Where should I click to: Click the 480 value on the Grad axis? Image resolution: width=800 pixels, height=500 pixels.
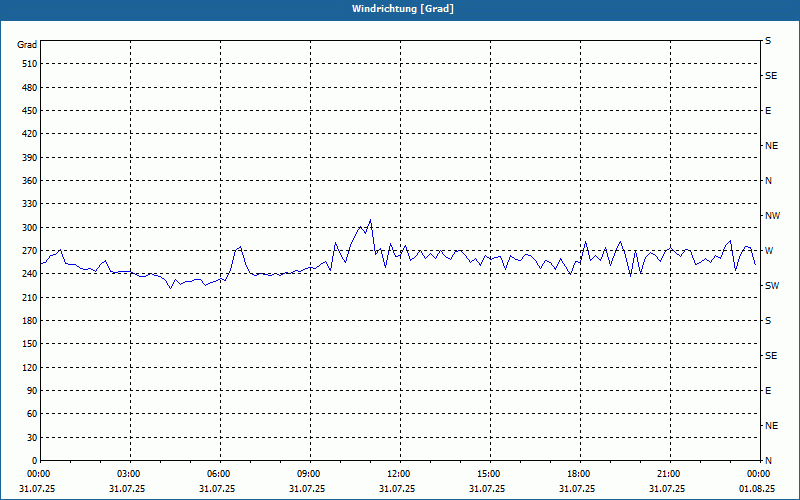pos(30,88)
